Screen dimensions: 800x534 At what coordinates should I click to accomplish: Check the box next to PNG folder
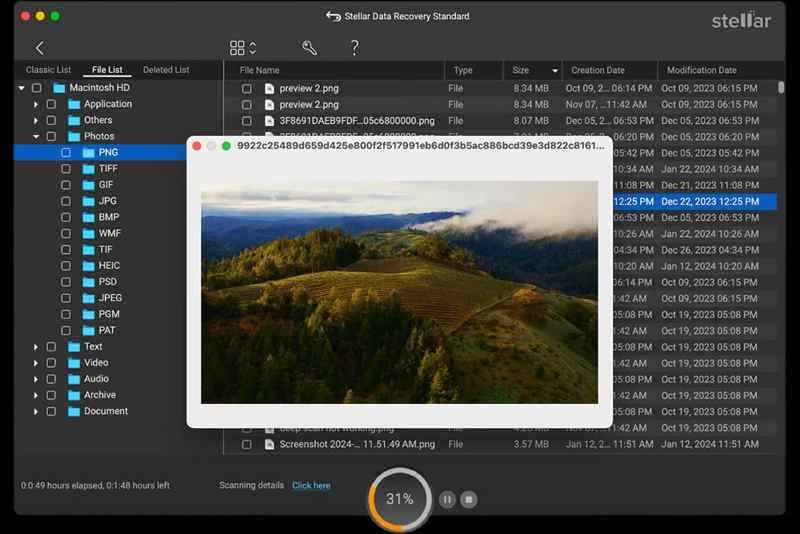(x=66, y=153)
